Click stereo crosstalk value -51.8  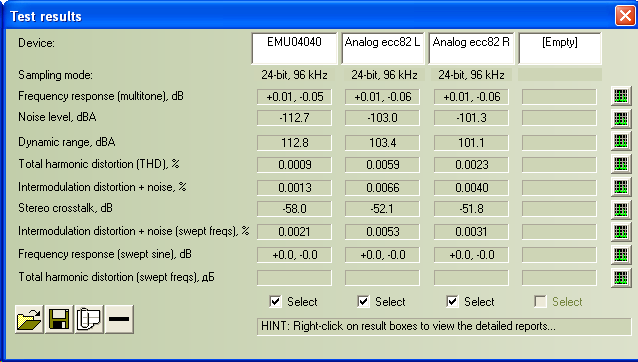coord(471,209)
